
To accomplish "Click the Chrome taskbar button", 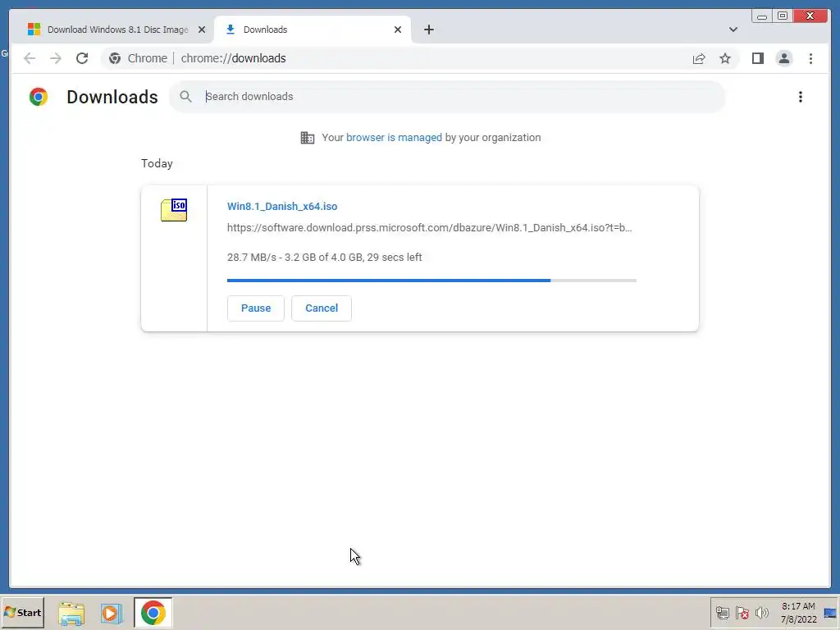I will (153, 613).
